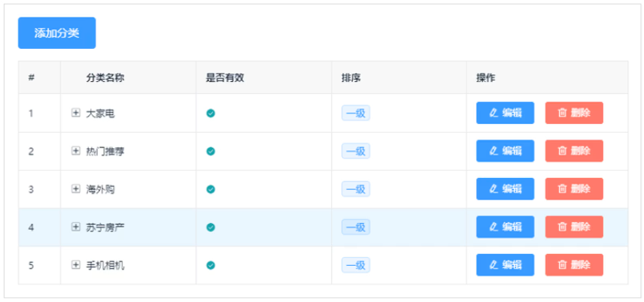Viewport: 644px width, 302px height.
Task: Click the 添加分类 button
Action: coord(56,33)
